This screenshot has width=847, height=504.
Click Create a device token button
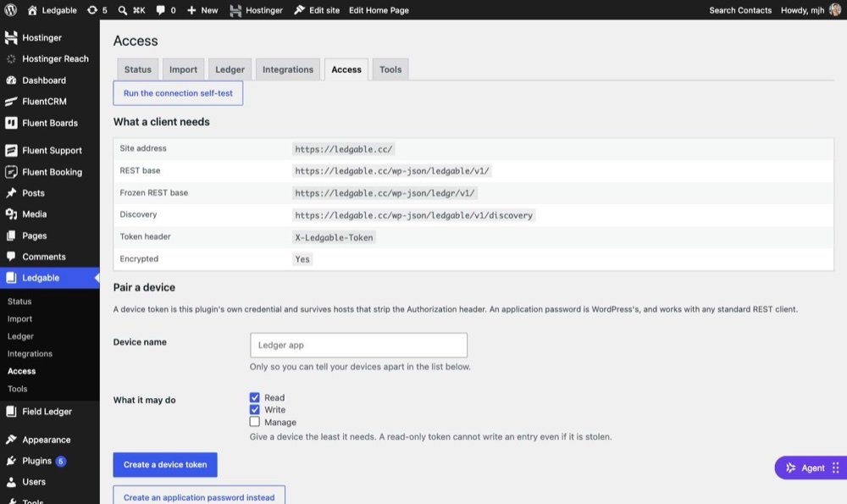[165, 464]
